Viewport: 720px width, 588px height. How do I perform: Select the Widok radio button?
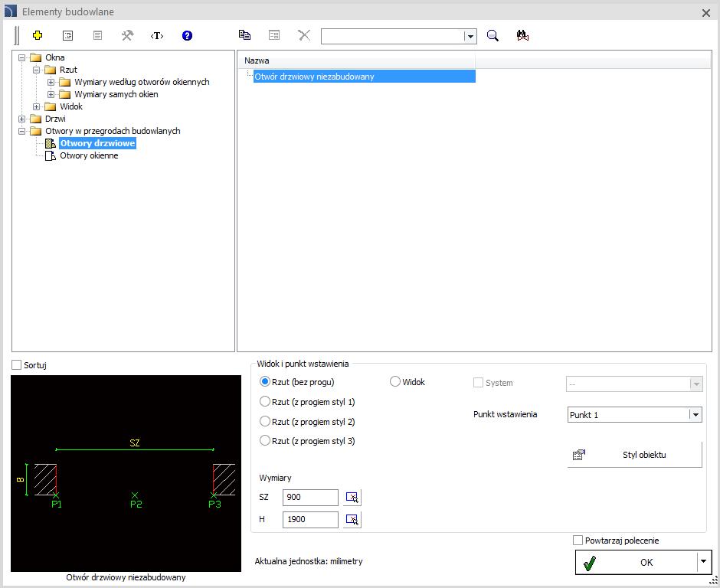(395, 382)
